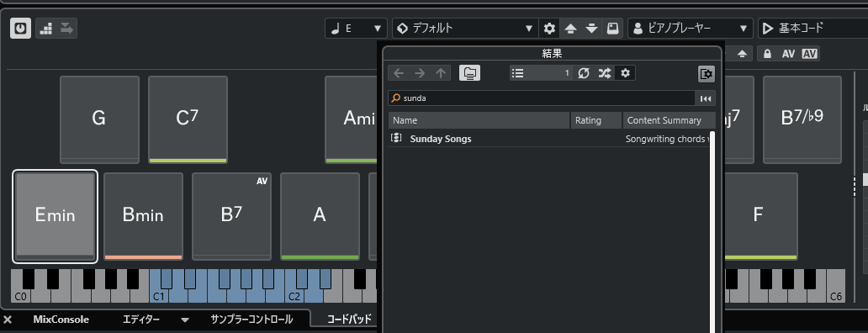868x333 pixels.
Task: Click the save preset disk icon
Action: pos(613,29)
